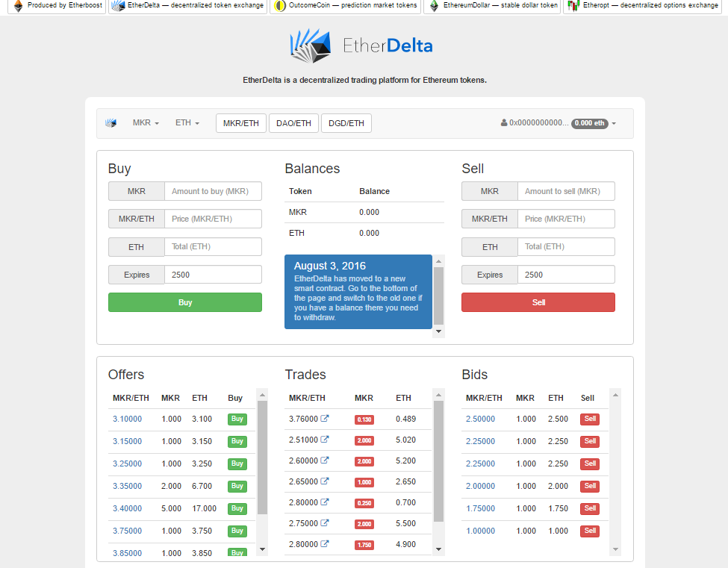The height and width of the screenshot is (568, 728).
Task: Click the EtherDelta logo in the page header
Action: [362, 46]
